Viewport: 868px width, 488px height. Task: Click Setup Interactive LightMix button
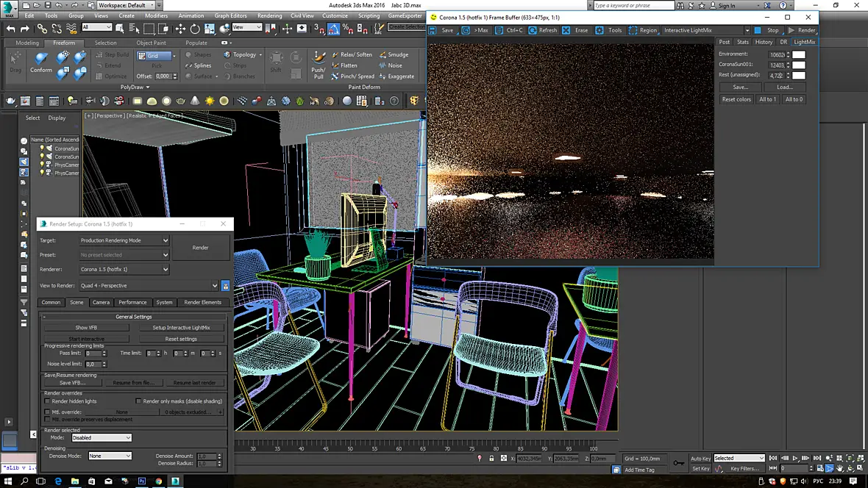(181, 328)
